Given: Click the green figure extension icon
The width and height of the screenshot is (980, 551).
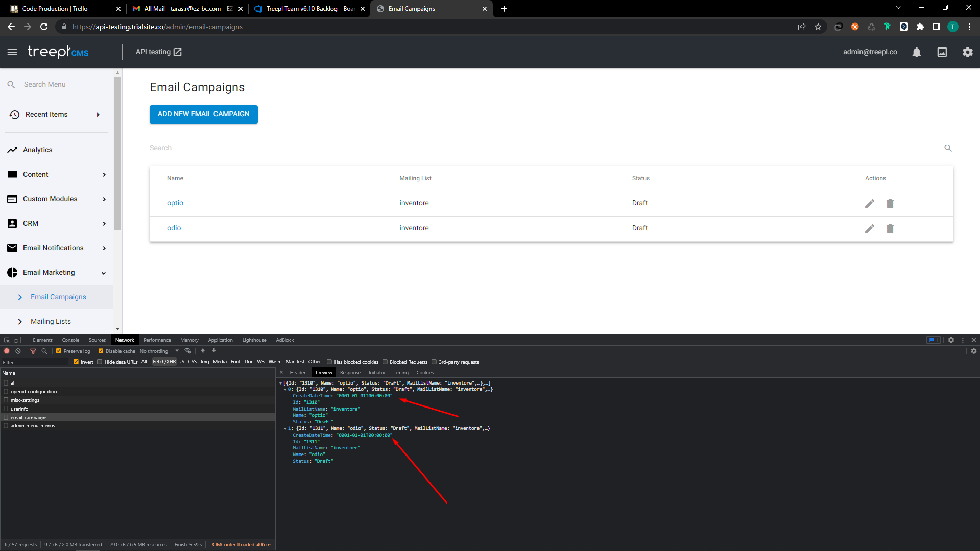Looking at the screenshot, I should tap(888, 27).
